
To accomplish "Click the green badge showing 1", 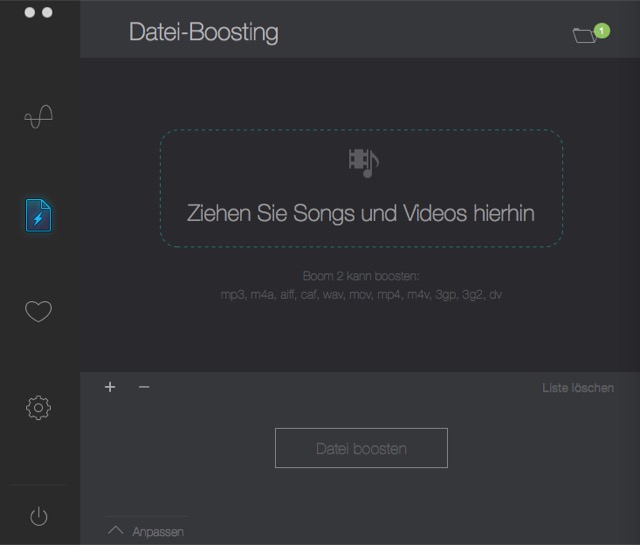I will [x=601, y=31].
